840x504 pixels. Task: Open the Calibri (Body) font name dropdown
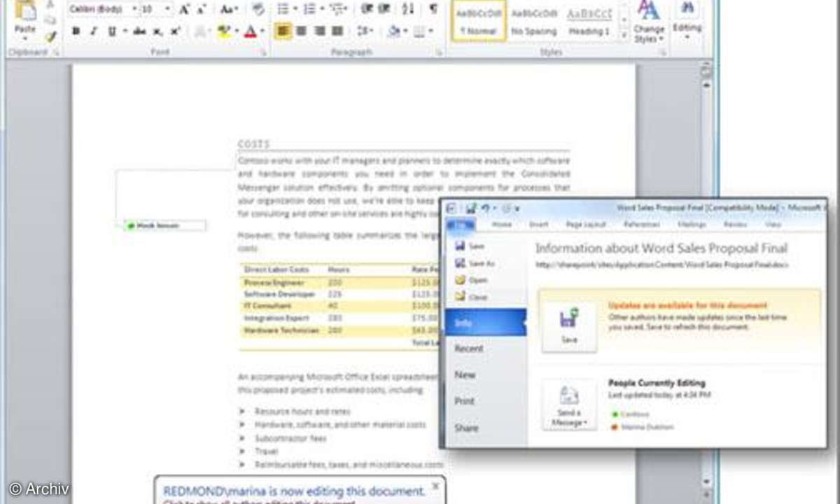[x=134, y=9]
